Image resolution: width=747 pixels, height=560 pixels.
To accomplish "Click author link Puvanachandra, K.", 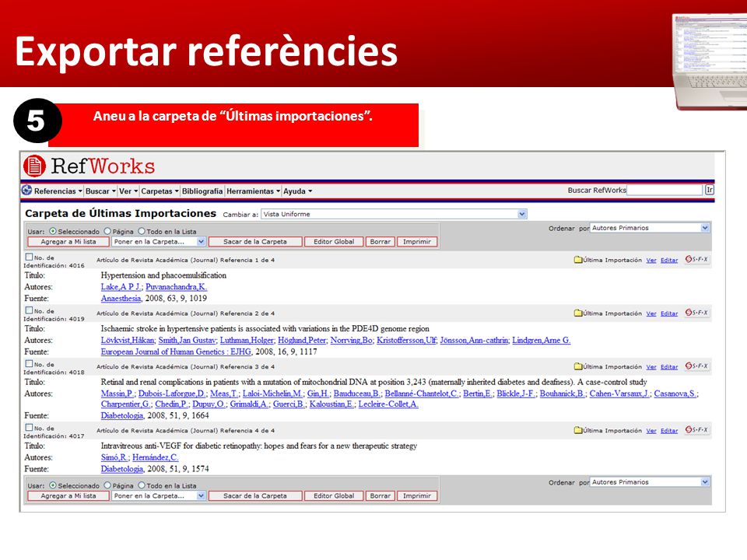I will pyautogui.click(x=177, y=287).
